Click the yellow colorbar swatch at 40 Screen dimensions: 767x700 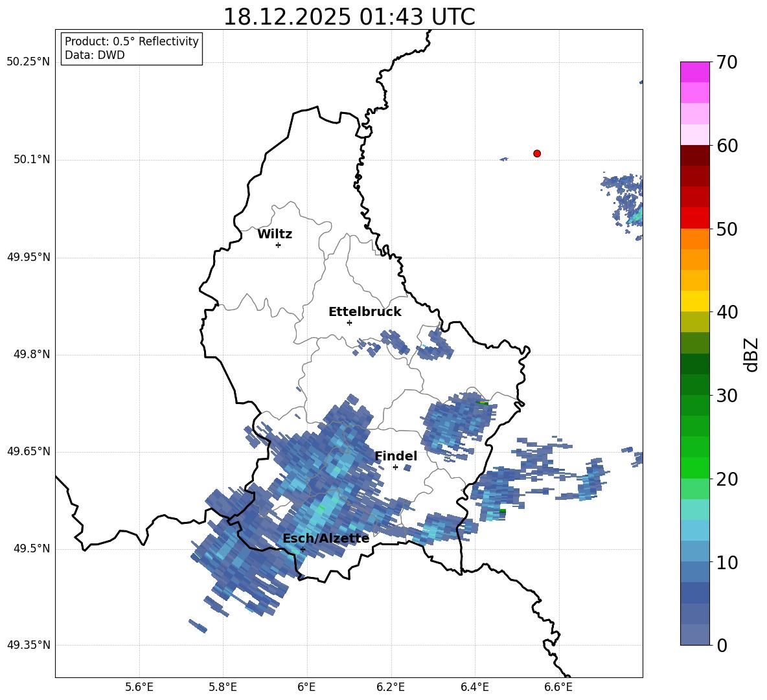tap(694, 301)
